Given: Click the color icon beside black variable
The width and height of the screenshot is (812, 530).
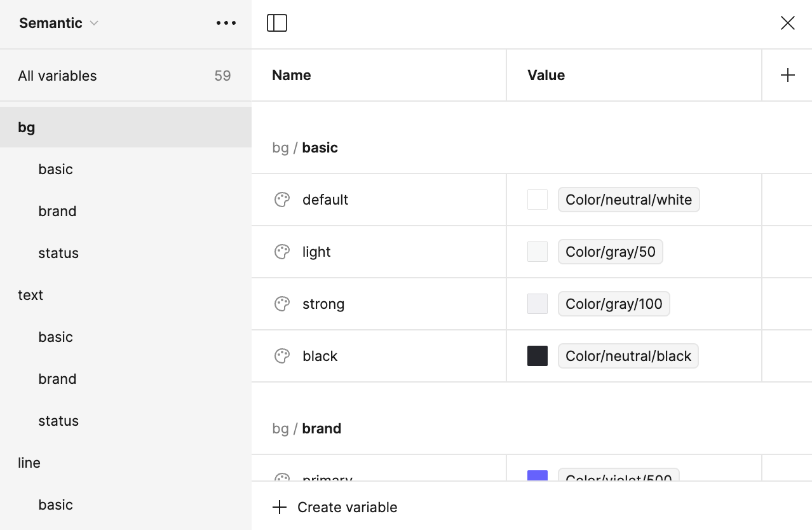Looking at the screenshot, I should (x=282, y=356).
